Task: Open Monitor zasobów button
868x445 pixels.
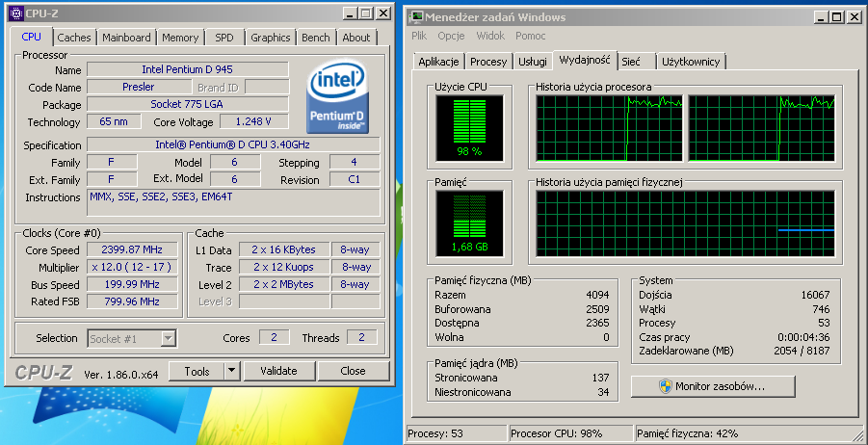Action: (x=713, y=386)
